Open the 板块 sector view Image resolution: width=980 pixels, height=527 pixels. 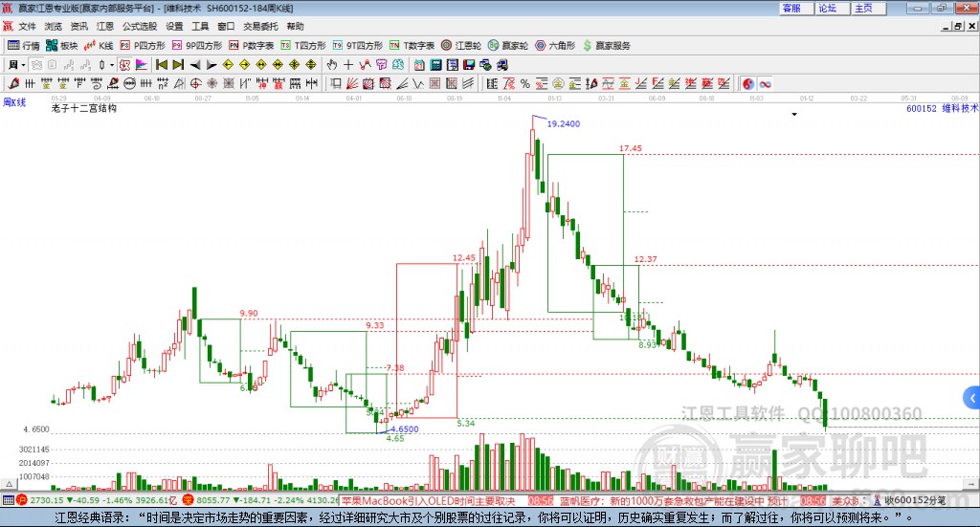tap(62, 46)
